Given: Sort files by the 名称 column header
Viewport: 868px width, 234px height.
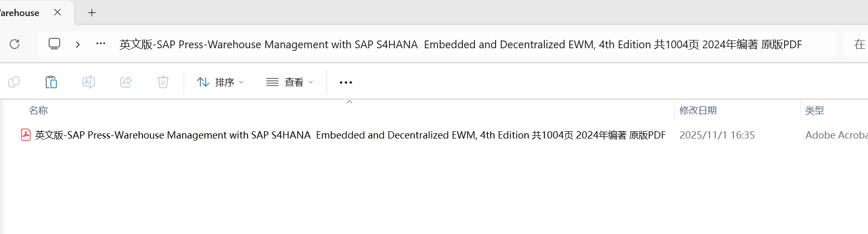Looking at the screenshot, I should [x=38, y=111].
